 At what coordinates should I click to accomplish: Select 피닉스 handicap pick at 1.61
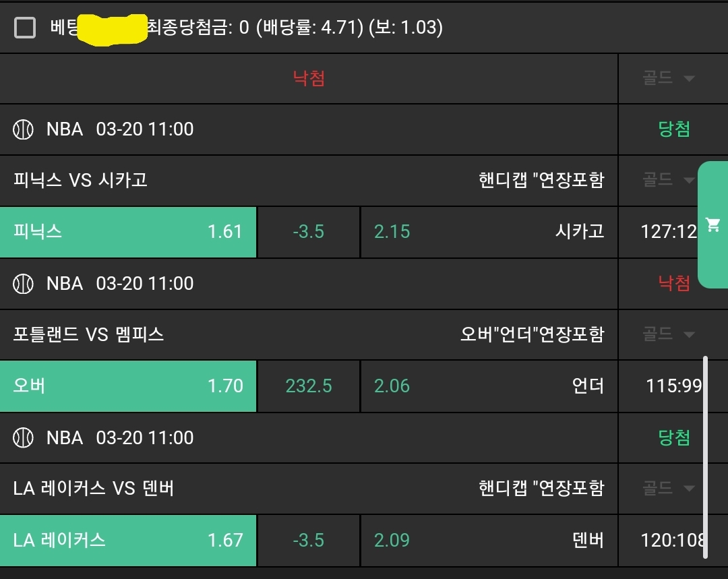point(128,232)
